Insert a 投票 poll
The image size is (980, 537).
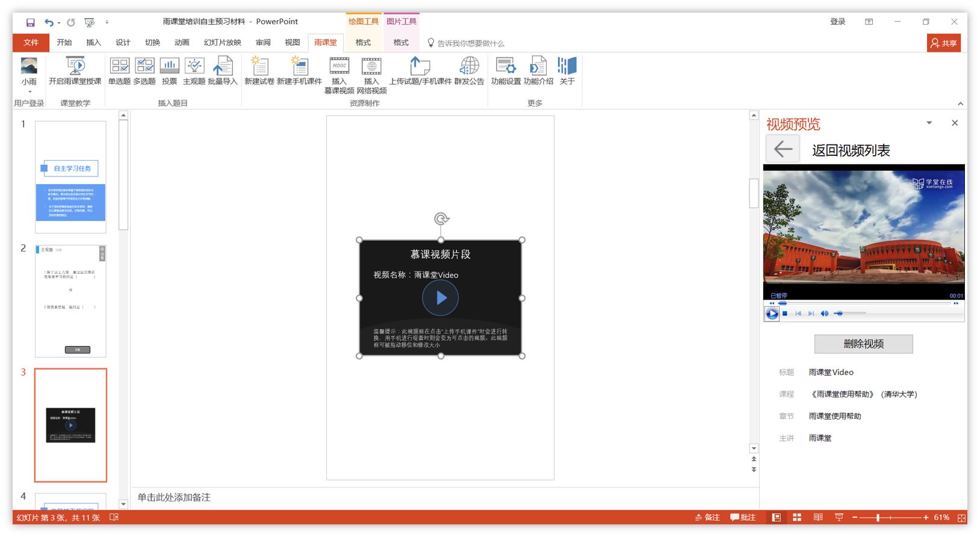pos(170,72)
